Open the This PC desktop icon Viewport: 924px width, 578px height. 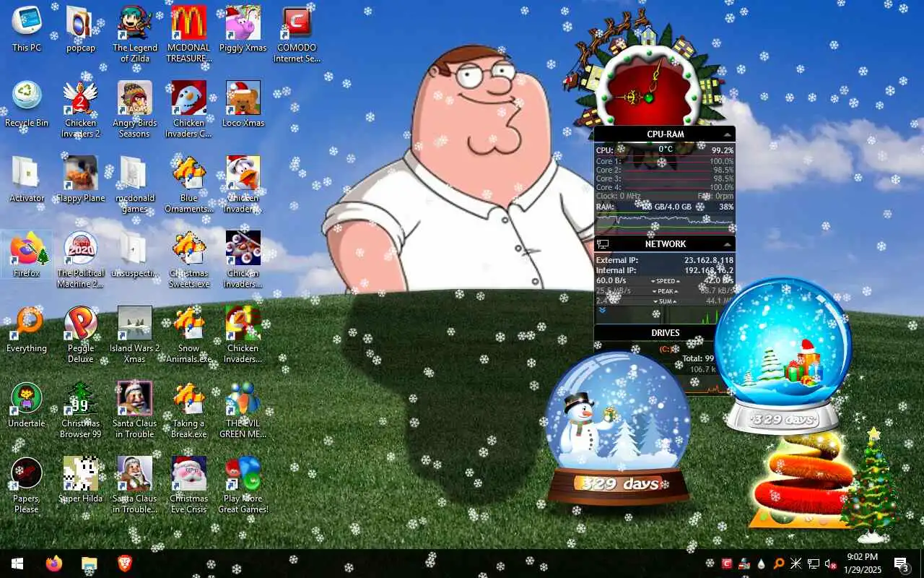pyautogui.click(x=27, y=30)
